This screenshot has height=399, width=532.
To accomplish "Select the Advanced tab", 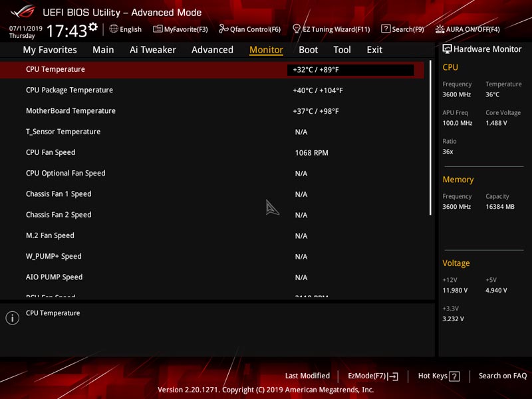I will tap(212, 50).
